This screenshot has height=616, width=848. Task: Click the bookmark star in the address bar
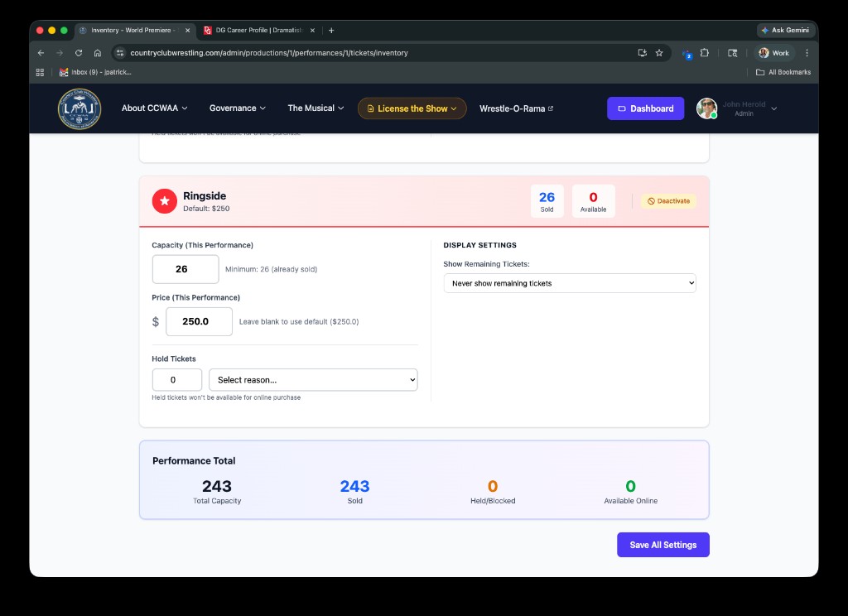tap(659, 52)
